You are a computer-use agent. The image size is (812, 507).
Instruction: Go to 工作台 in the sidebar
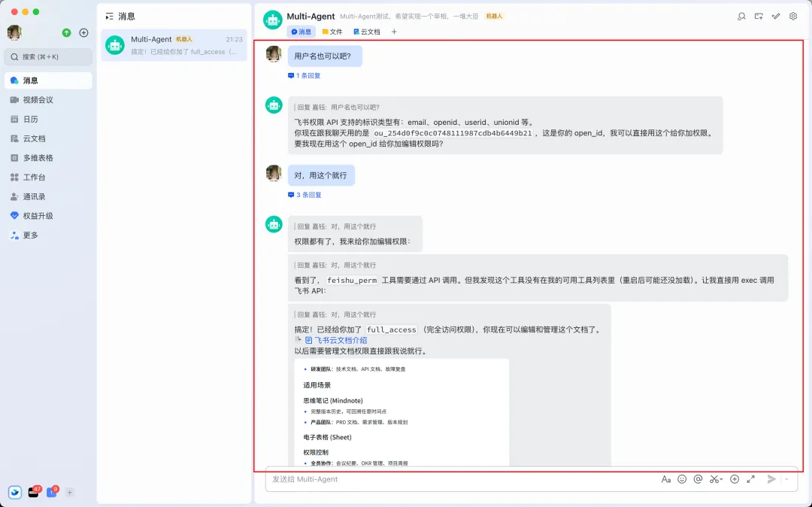point(48,177)
